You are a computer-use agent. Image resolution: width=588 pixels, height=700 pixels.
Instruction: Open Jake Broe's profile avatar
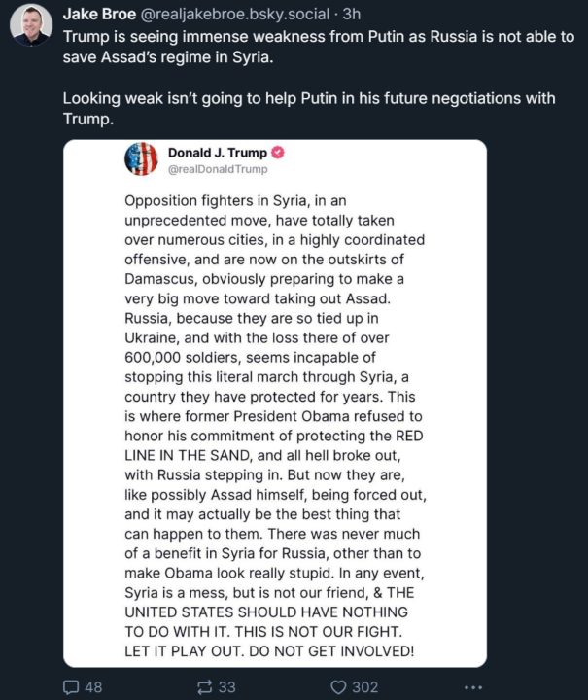tap(31, 25)
